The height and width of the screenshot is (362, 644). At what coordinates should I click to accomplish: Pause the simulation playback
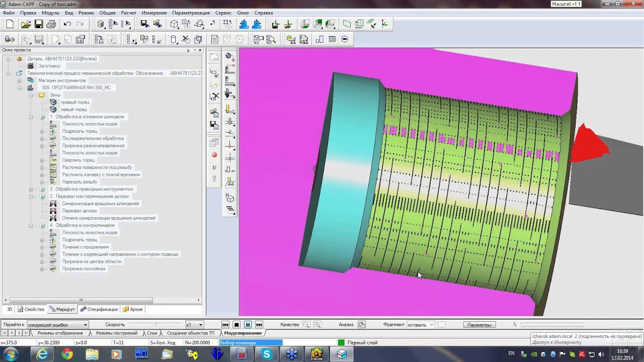pyautogui.click(x=248, y=325)
